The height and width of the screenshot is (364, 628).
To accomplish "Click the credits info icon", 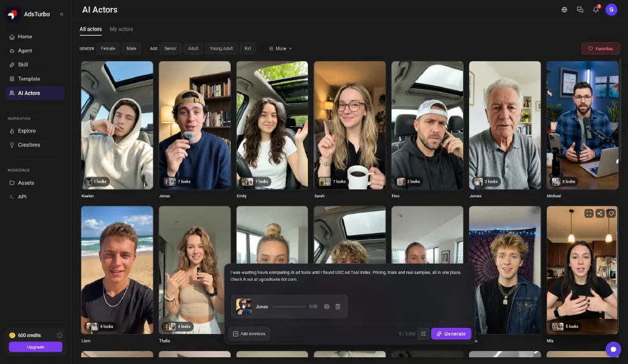I will 59,335.
